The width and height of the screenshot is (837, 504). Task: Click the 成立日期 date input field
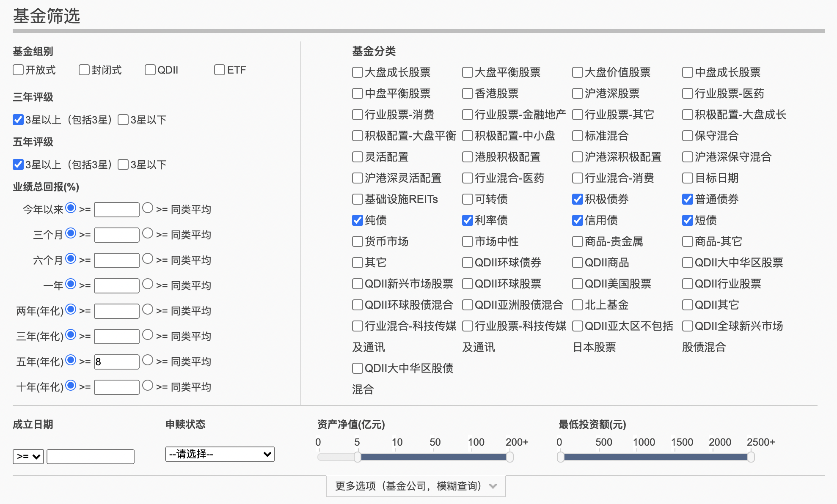pyautogui.click(x=91, y=457)
